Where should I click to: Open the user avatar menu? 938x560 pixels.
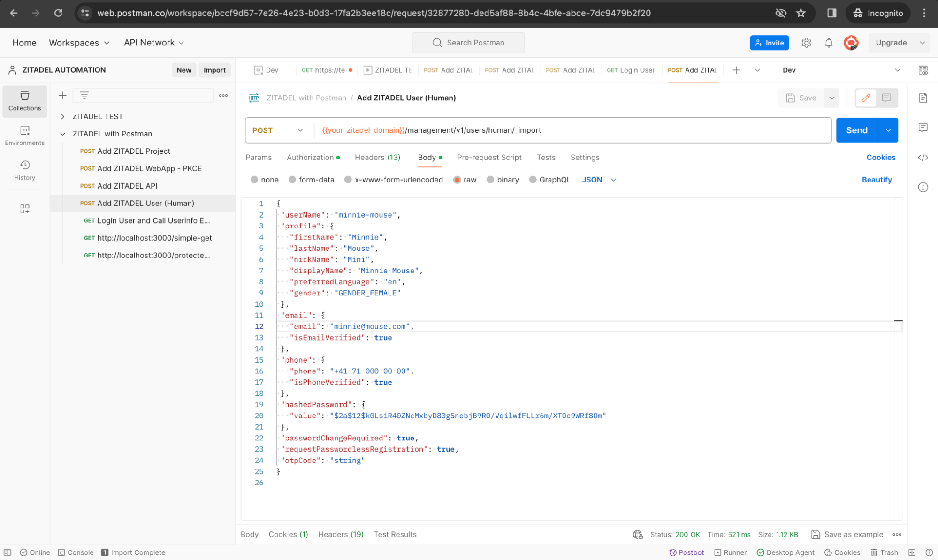pyautogui.click(x=851, y=43)
